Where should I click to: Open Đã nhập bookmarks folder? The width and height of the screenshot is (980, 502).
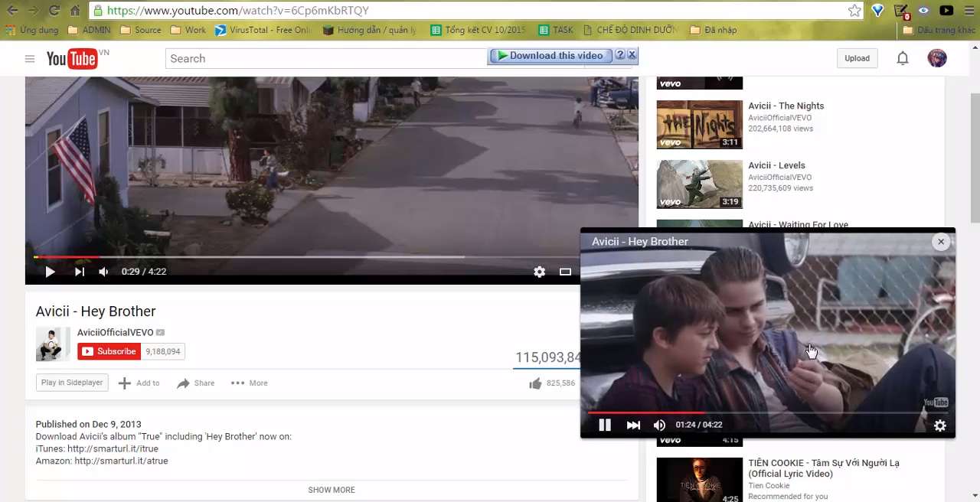click(714, 30)
